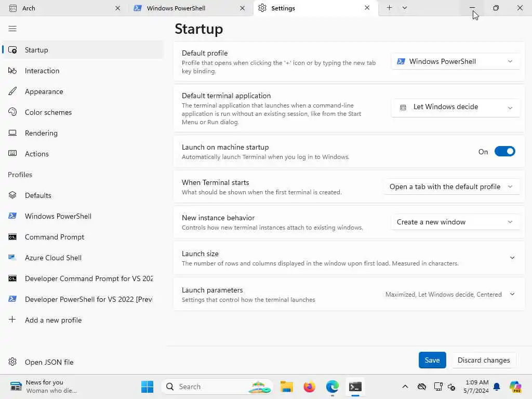Launch Firefox from the taskbar
This screenshot has width=532, height=399.
click(x=310, y=387)
